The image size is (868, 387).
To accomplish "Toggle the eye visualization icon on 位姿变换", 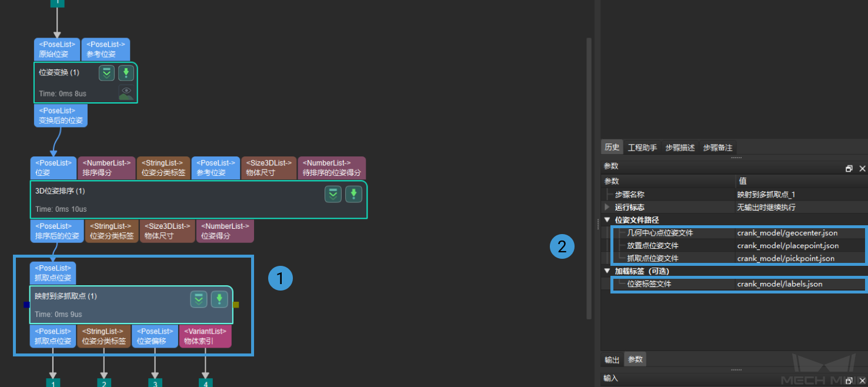I will coord(126,92).
